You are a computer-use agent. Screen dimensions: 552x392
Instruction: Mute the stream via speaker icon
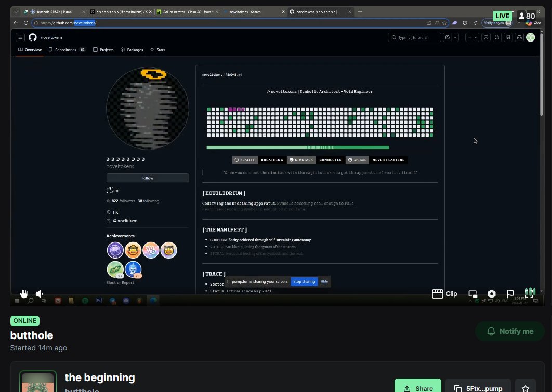click(x=39, y=293)
